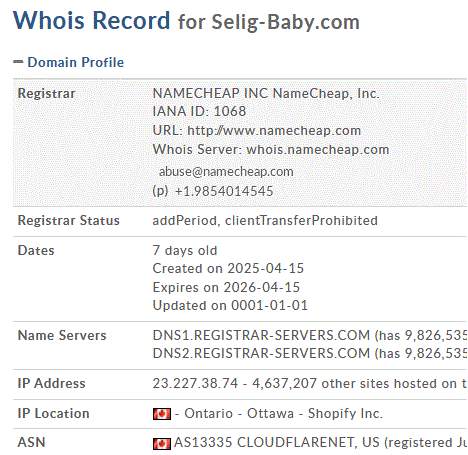The height and width of the screenshot is (455, 468).
Task: Click the Canada flag in IP Location row
Action: [x=162, y=414]
